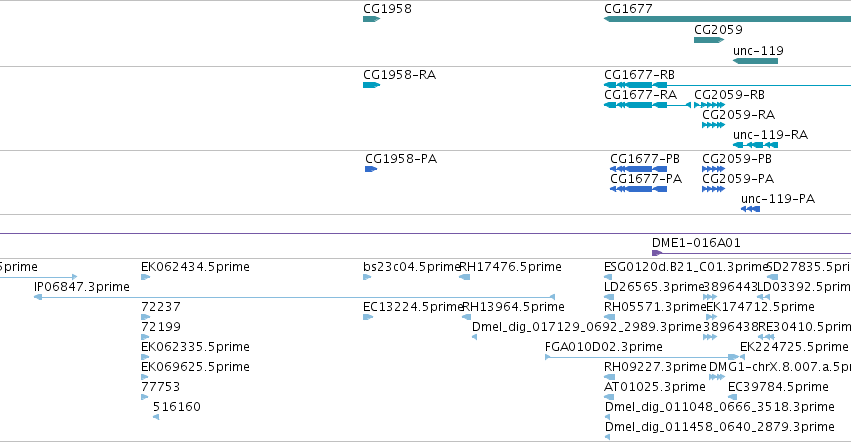Click the CG2059 gene arrow glyph
851x442 pixels.
click(x=709, y=40)
